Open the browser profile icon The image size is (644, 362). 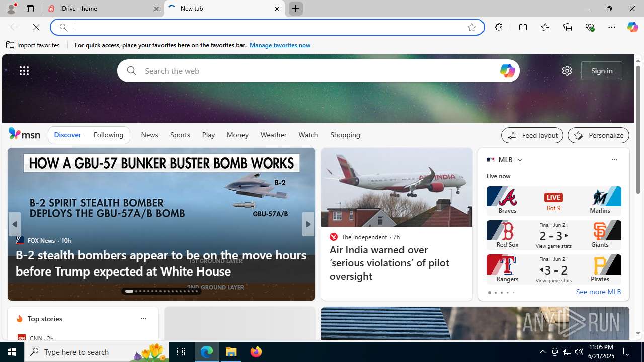click(x=11, y=9)
